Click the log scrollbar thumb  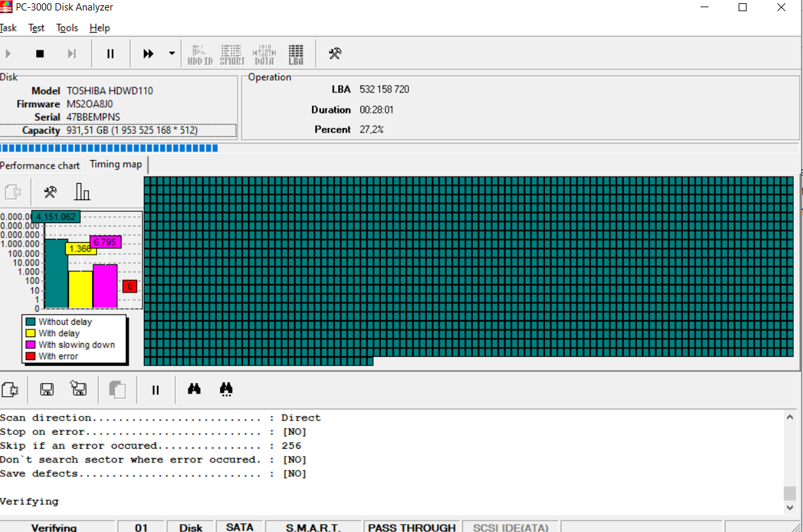pyautogui.click(x=791, y=493)
